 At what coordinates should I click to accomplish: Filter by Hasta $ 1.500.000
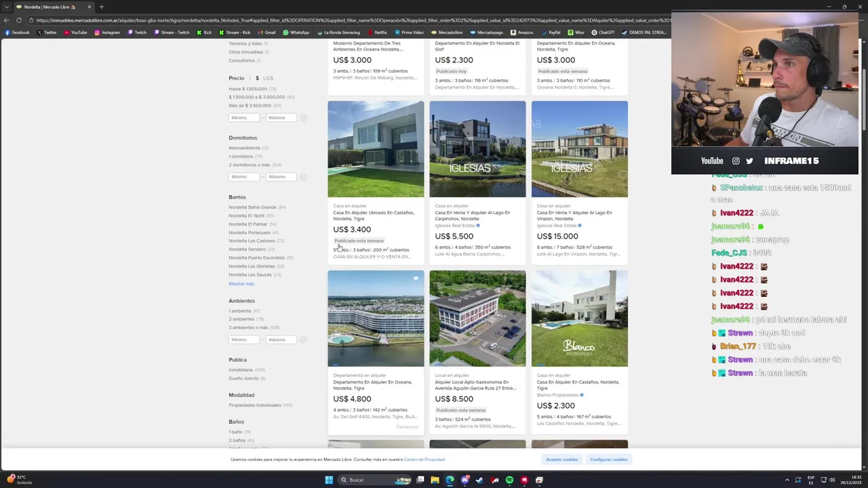248,89
